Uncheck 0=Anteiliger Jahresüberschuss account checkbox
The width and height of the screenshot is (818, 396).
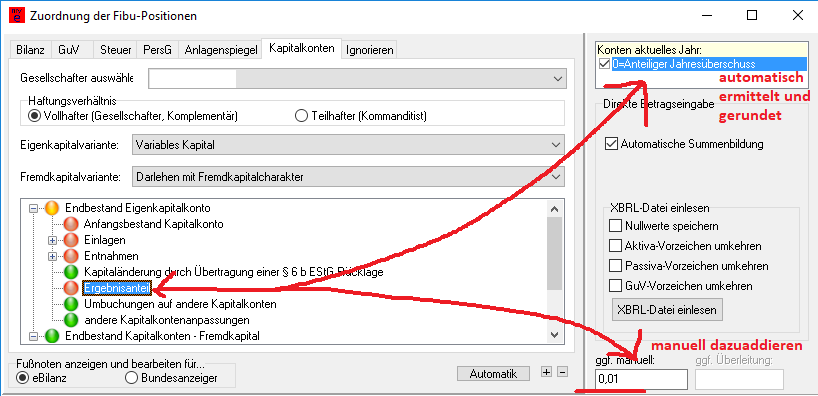coord(605,64)
